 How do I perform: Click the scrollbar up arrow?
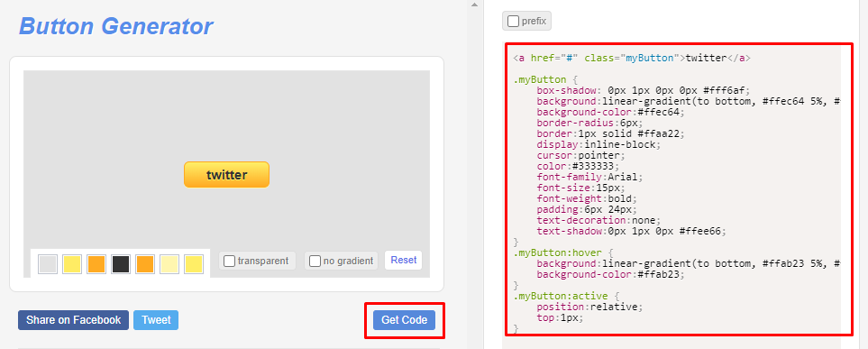[x=474, y=5]
